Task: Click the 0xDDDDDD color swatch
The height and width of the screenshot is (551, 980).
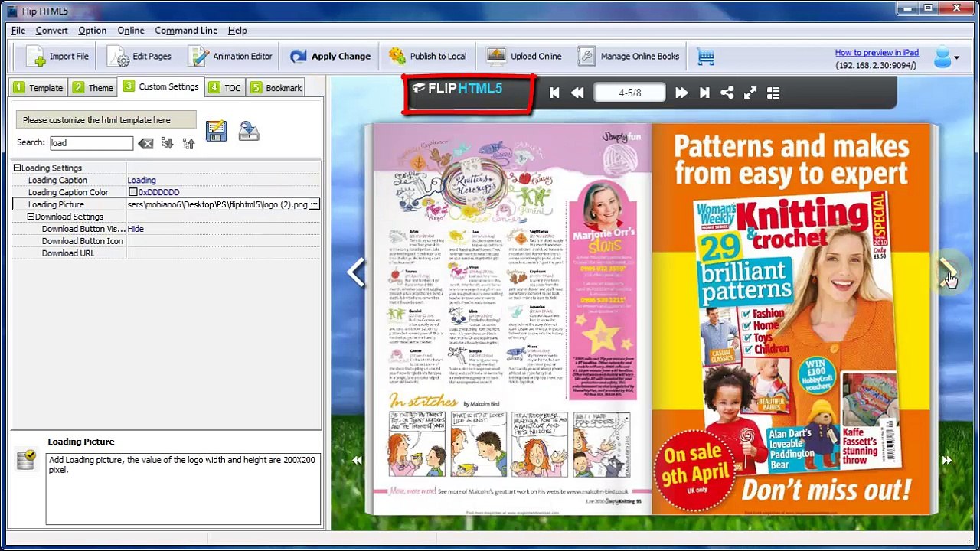Action: tap(132, 192)
